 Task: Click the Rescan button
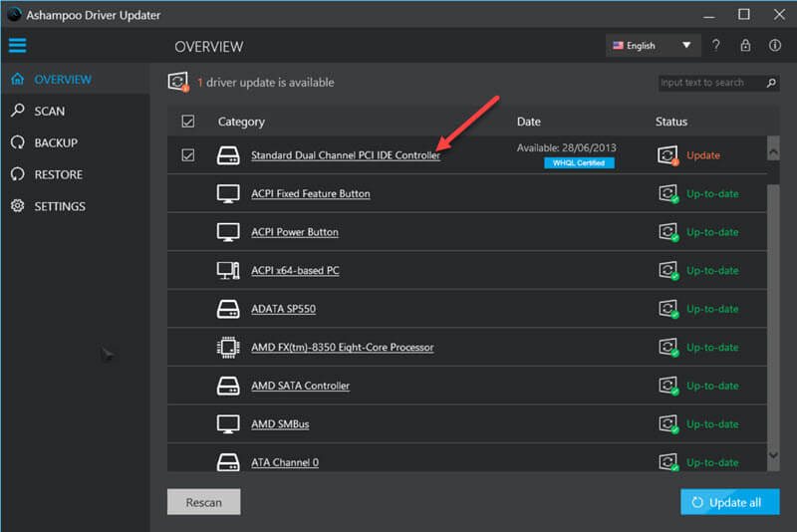(204, 502)
